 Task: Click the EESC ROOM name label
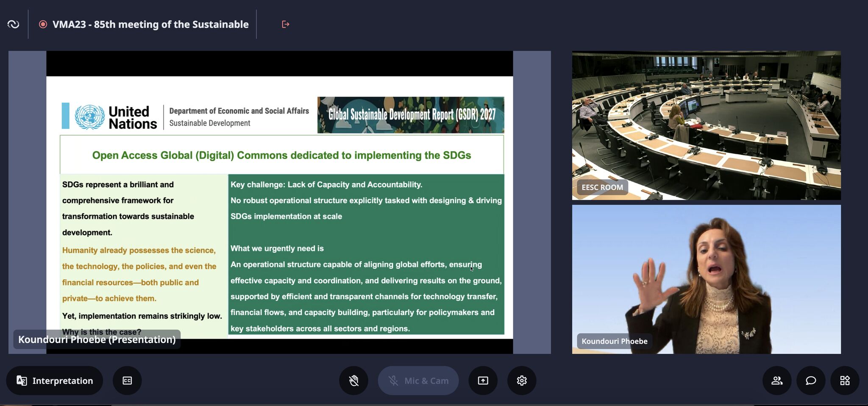[602, 187]
